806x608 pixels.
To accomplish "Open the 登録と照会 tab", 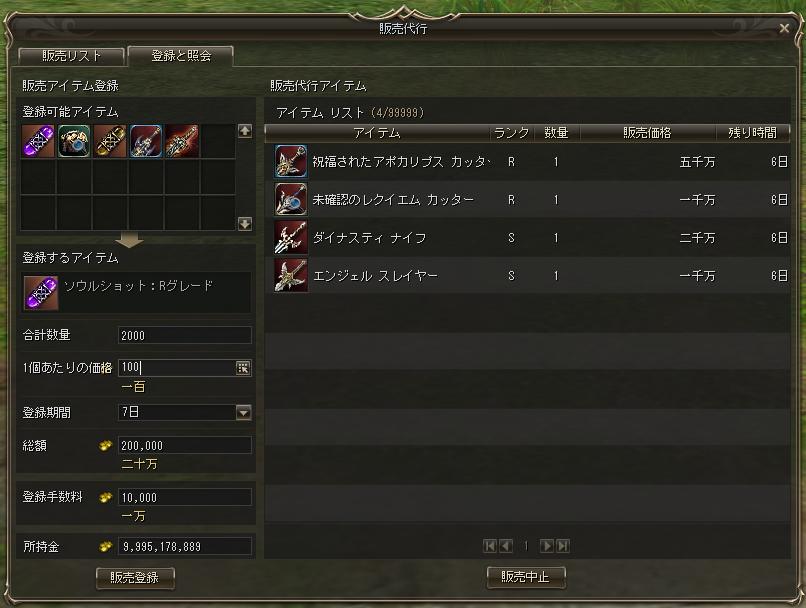I will coord(181,56).
